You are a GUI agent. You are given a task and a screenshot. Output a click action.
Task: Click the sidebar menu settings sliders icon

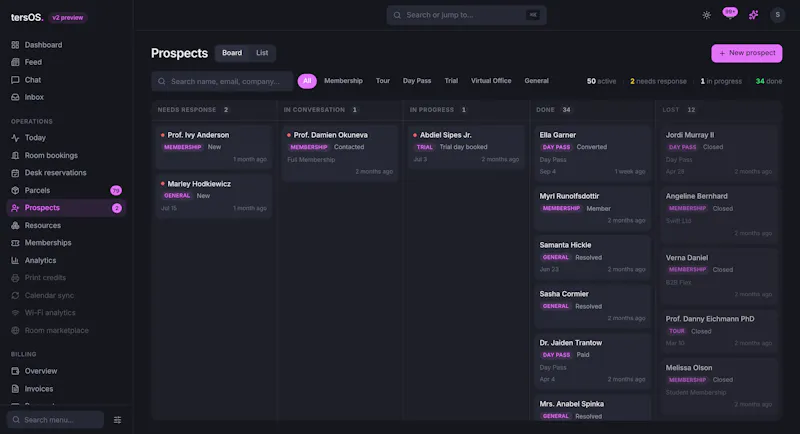(117, 420)
